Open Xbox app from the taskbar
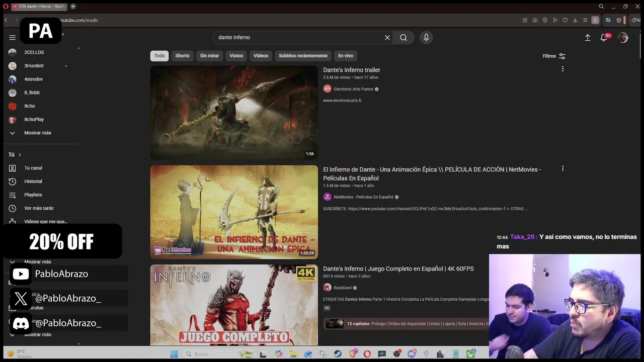The width and height of the screenshot is (644, 362). click(470, 354)
